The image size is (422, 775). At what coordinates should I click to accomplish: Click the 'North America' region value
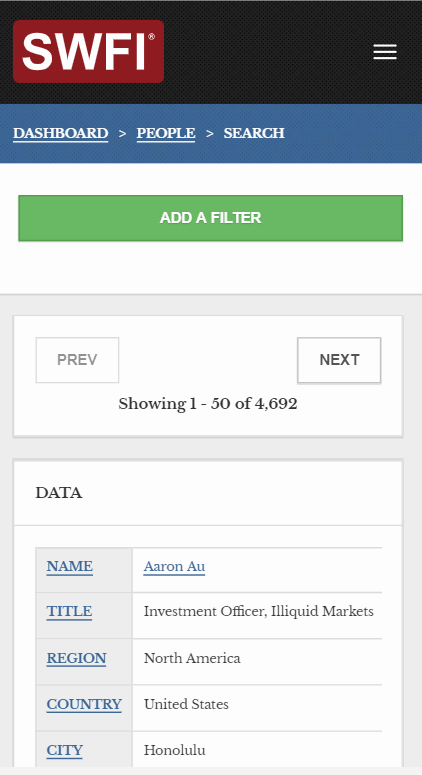pyautogui.click(x=192, y=658)
